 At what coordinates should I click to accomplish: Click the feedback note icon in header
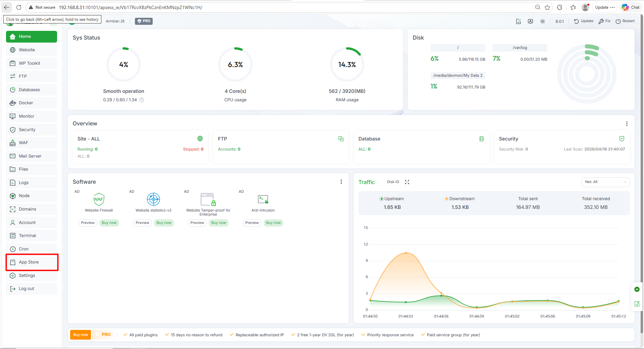coord(518,21)
